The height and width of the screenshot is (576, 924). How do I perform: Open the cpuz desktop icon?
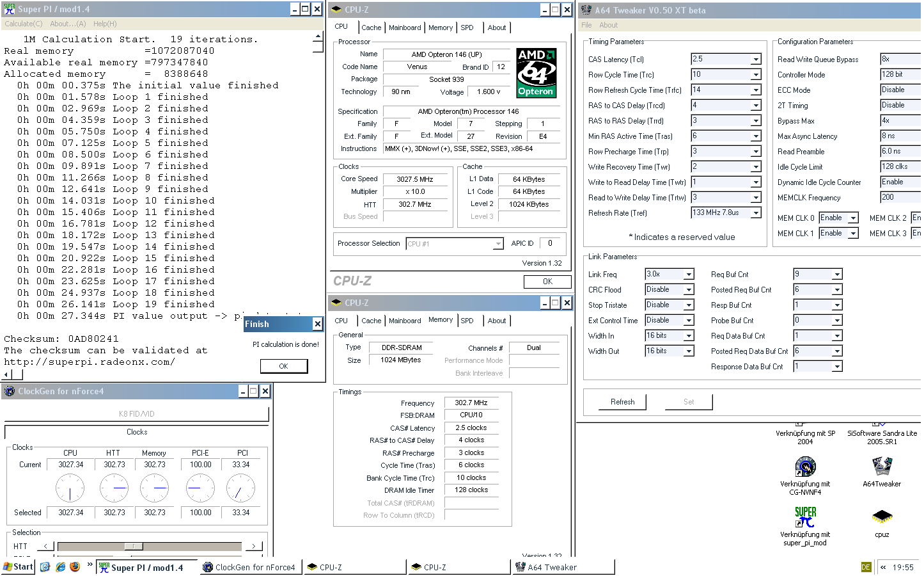pos(882,517)
